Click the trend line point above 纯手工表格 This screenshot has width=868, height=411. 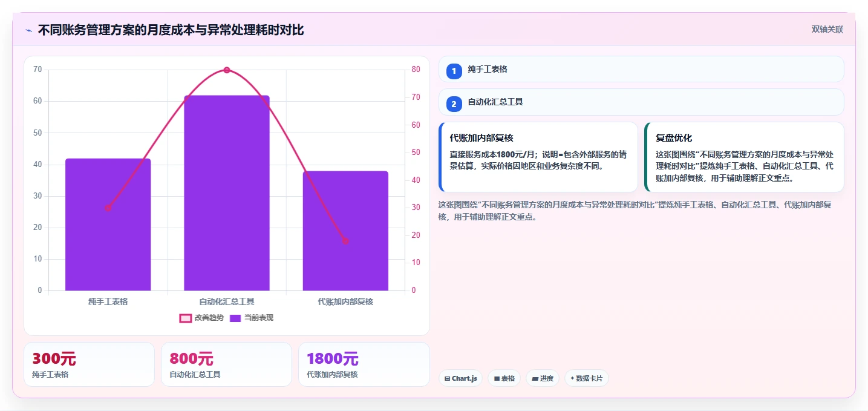coord(108,208)
